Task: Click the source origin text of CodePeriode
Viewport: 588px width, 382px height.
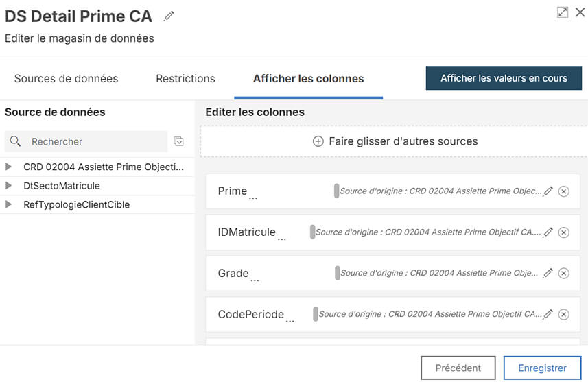Action: (x=430, y=314)
